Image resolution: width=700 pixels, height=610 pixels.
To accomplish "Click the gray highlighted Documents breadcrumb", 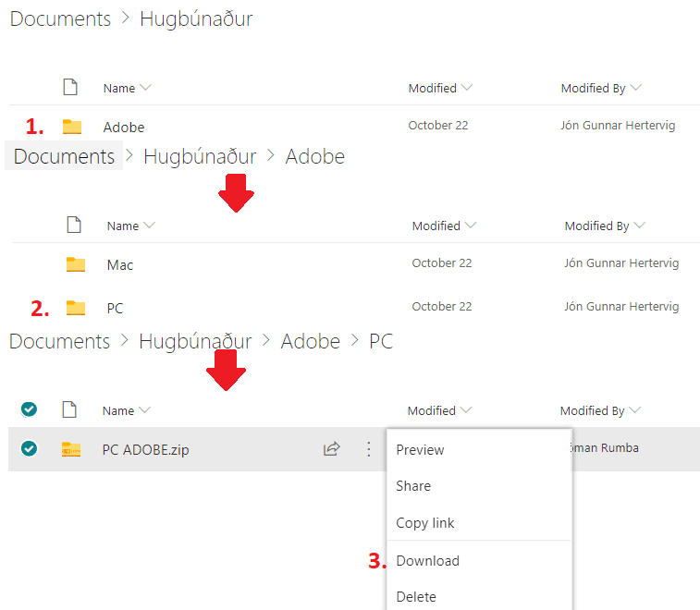I will coord(64,156).
